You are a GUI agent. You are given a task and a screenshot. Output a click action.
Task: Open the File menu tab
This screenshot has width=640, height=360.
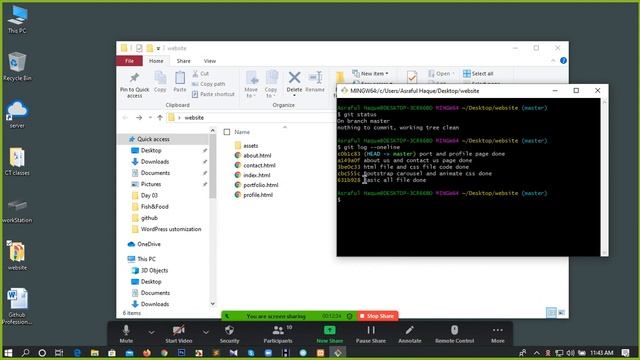pos(129,61)
